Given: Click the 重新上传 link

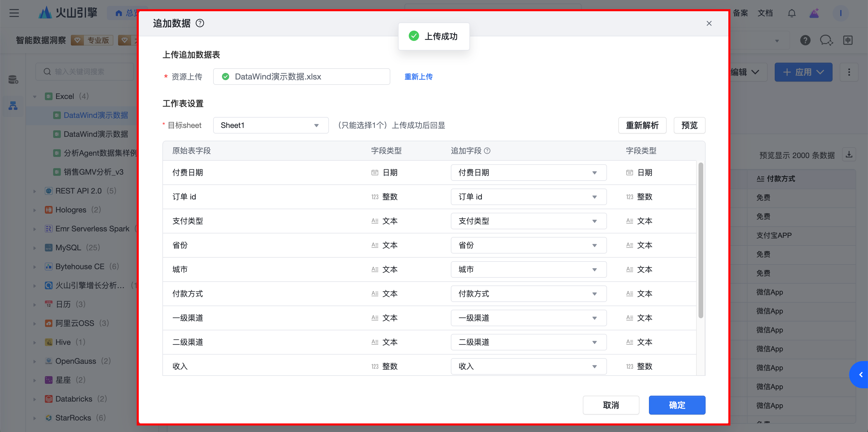Looking at the screenshot, I should (x=418, y=77).
